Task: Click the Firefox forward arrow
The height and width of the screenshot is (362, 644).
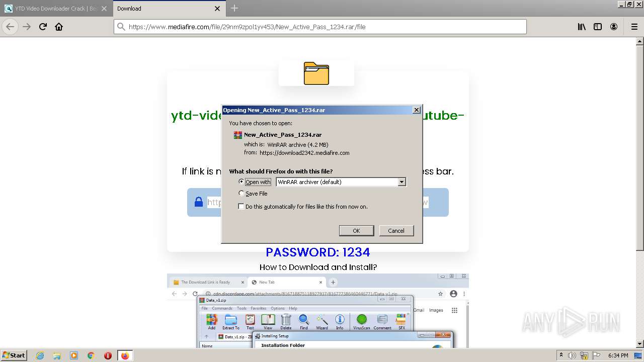Action: click(27, 27)
